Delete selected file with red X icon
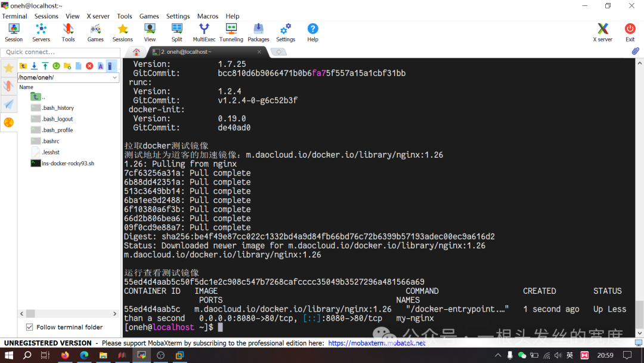 pyautogui.click(x=89, y=66)
